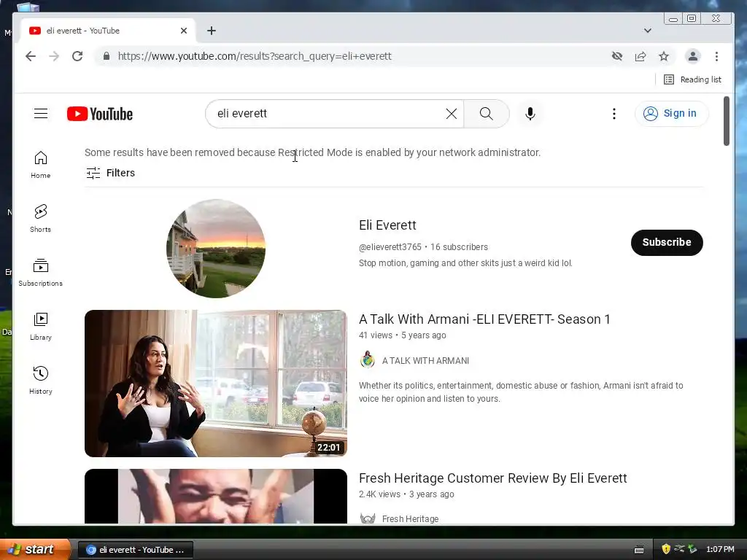This screenshot has height=560, width=747.
Task: Play the A Talk With Armani thumbnail
Action: (216, 384)
